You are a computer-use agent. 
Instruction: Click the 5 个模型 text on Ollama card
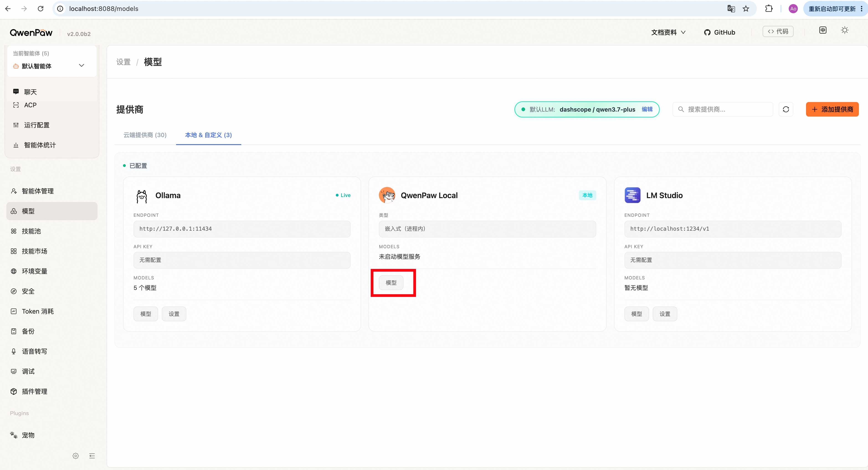coord(145,288)
